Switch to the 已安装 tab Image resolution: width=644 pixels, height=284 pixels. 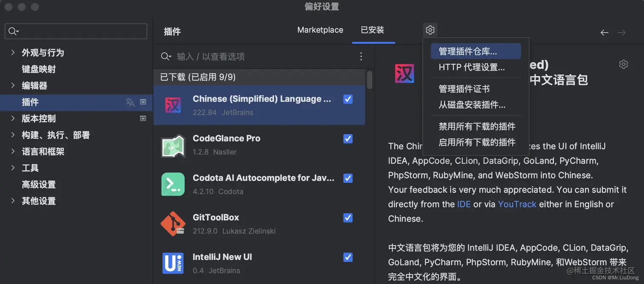[x=373, y=30]
